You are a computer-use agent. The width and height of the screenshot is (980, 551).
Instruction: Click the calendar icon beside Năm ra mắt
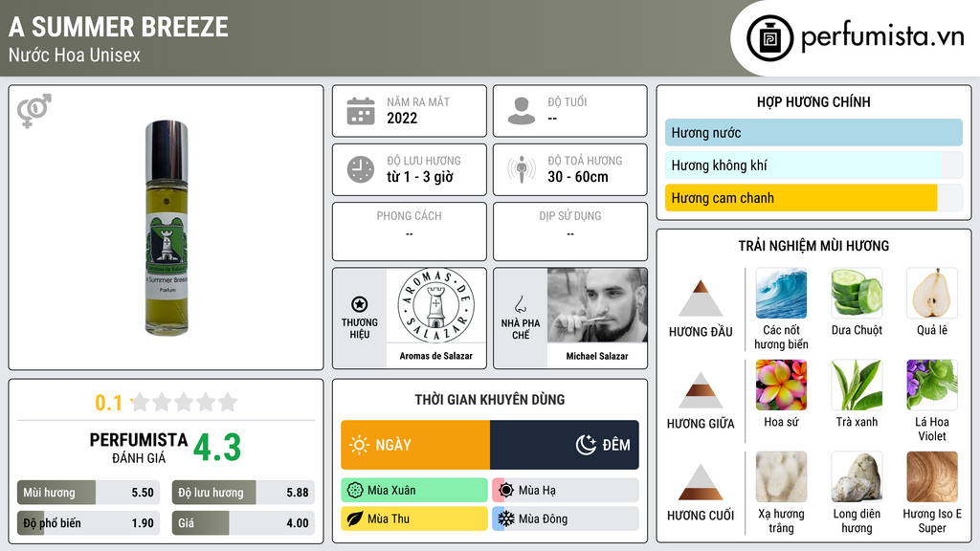coord(361,111)
